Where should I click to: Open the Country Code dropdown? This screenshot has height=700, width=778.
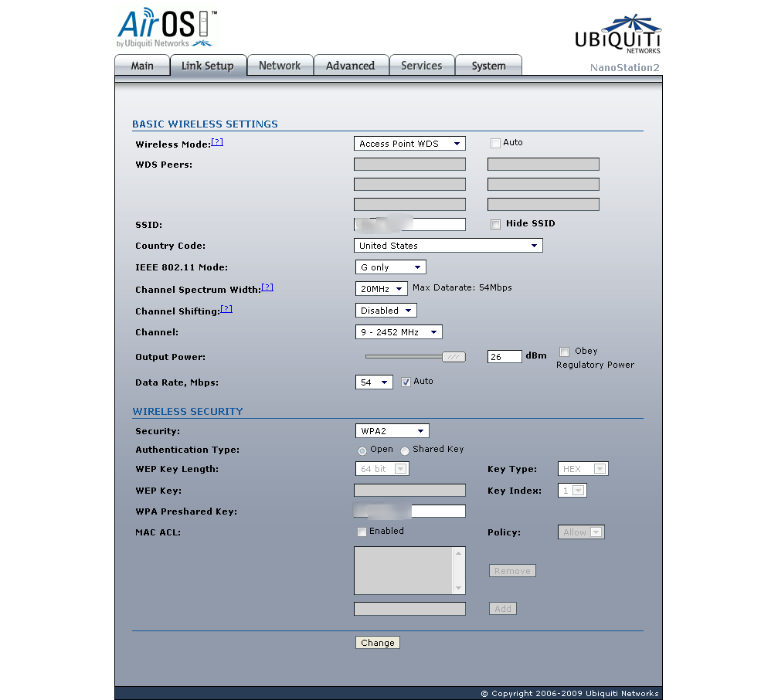[x=448, y=246]
